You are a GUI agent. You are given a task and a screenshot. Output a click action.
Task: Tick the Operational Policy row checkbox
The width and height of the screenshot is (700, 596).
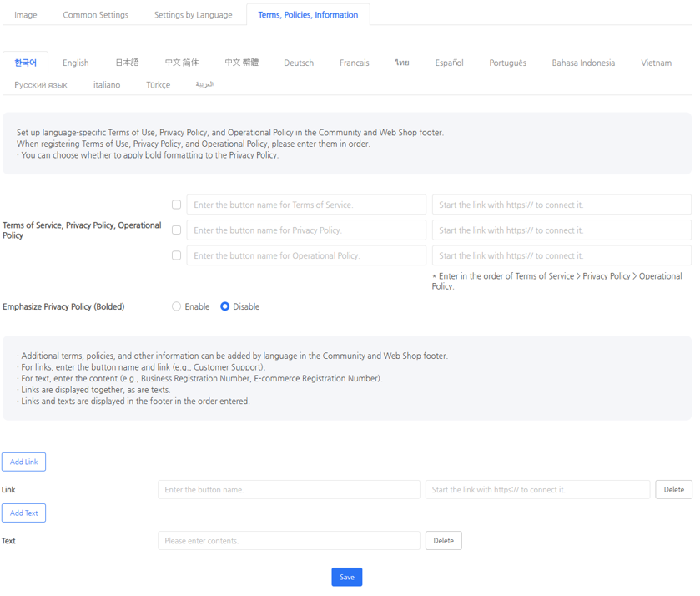click(x=176, y=255)
